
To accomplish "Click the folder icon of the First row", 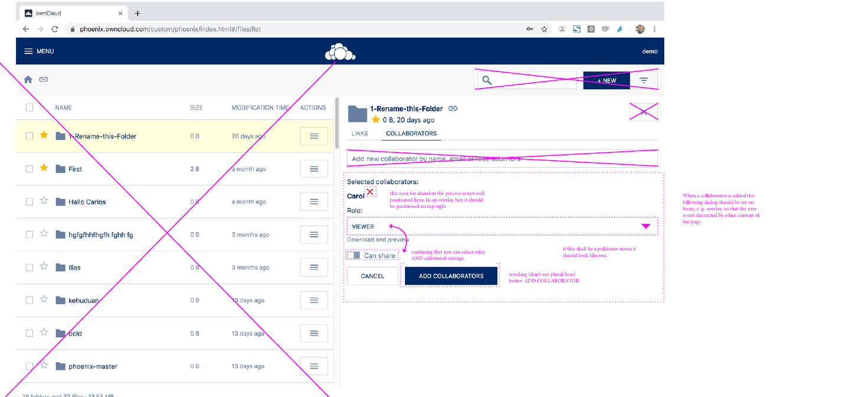I will [60, 169].
